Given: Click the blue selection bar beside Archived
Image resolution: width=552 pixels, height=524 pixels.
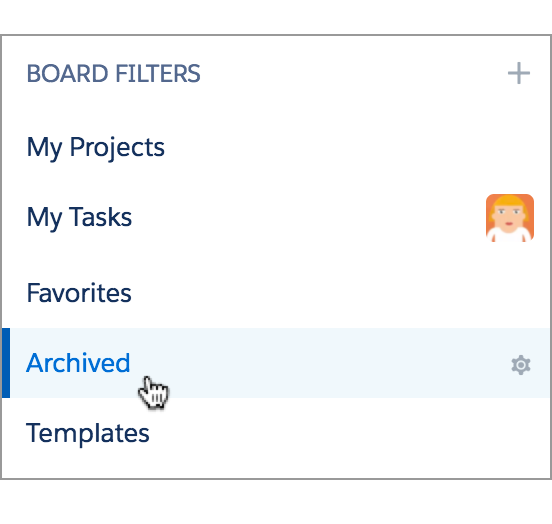Looking at the screenshot, I should [x=6, y=363].
